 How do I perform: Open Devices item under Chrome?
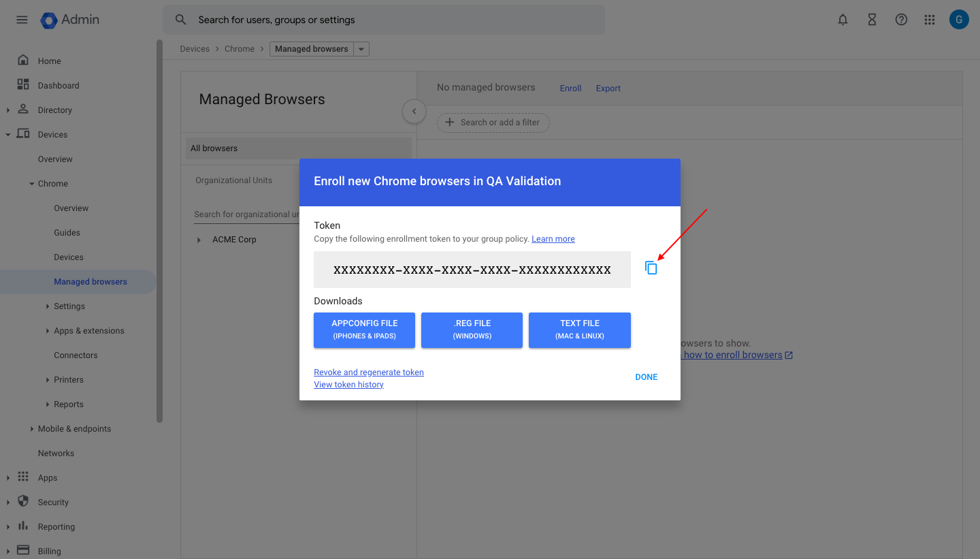(x=69, y=257)
